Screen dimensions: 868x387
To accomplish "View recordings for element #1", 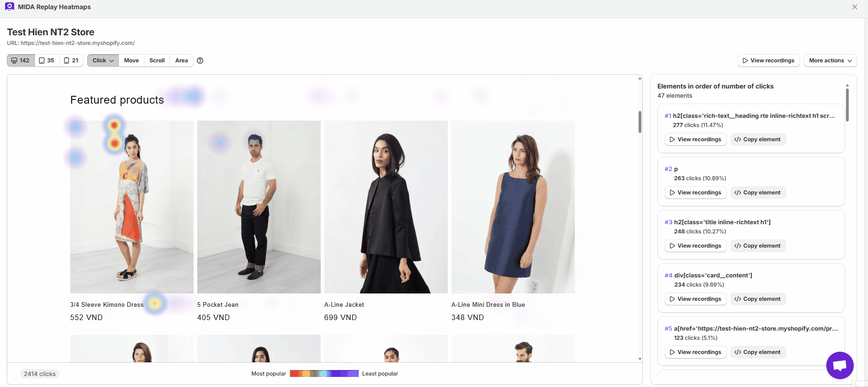I will coord(695,139).
